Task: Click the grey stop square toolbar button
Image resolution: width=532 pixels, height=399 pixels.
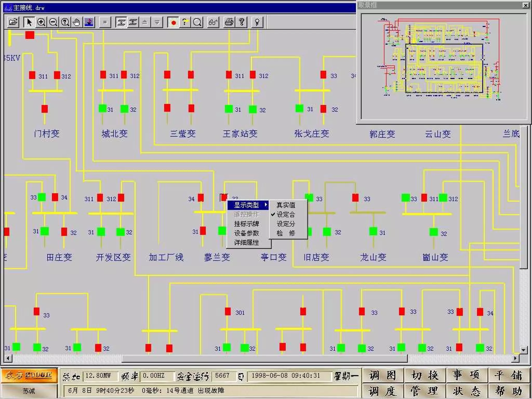Action: (x=105, y=22)
